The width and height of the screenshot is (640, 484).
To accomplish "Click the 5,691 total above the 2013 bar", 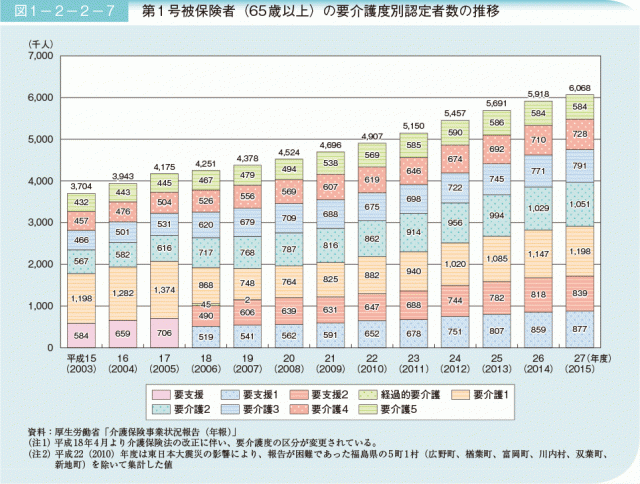I will [x=496, y=103].
